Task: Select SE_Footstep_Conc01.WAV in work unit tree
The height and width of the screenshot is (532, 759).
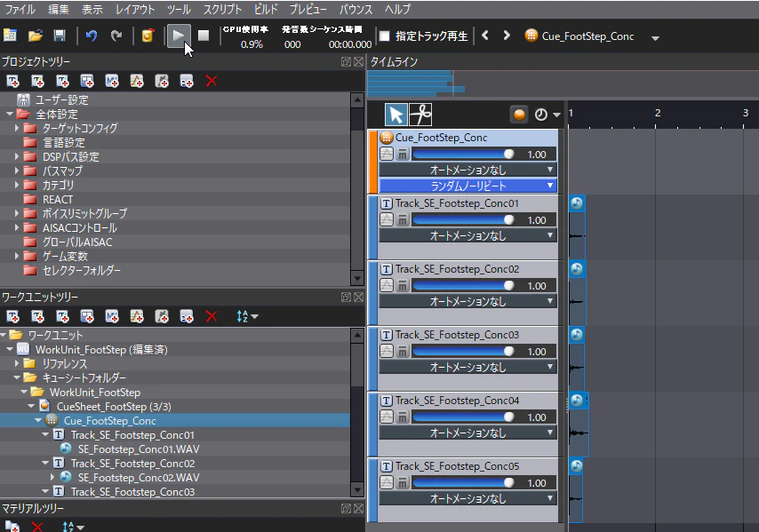Action: coord(139,449)
